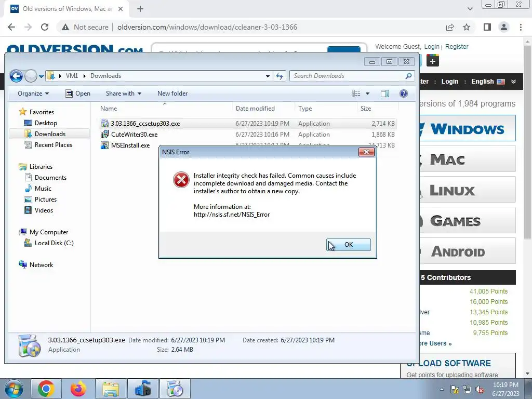Click VM1 in the address breadcrumb
The image size is (532, 399).
point(72,76)
